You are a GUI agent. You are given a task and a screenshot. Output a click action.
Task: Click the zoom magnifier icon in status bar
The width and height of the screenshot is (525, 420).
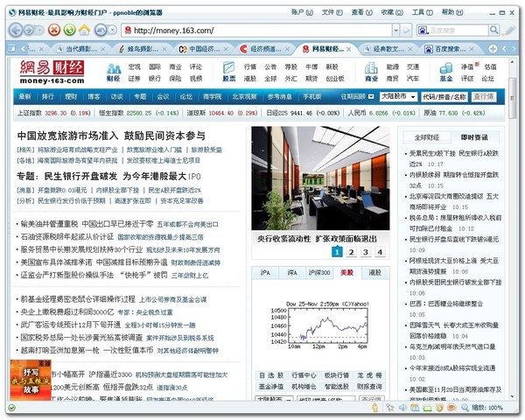[x=465, y=408]
